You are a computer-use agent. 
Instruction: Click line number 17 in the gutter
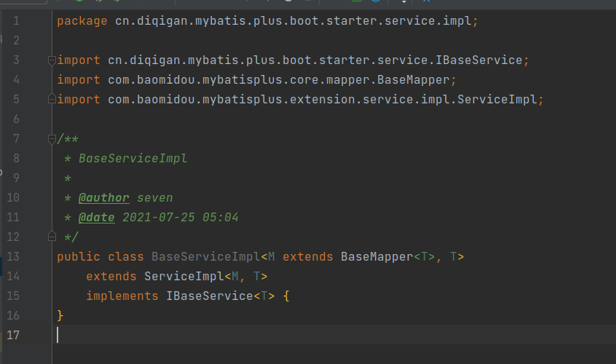[13, 335]
